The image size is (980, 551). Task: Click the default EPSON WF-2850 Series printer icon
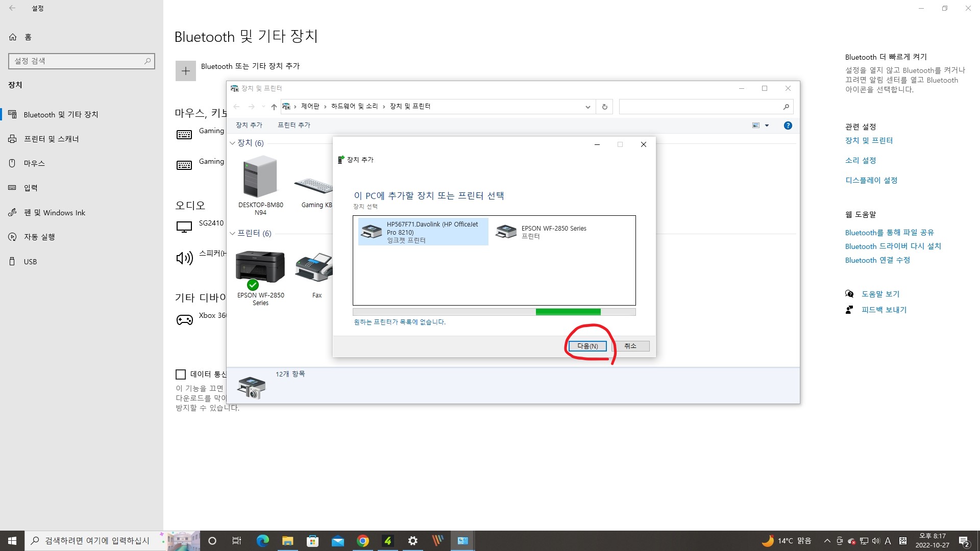coord(260,267)
